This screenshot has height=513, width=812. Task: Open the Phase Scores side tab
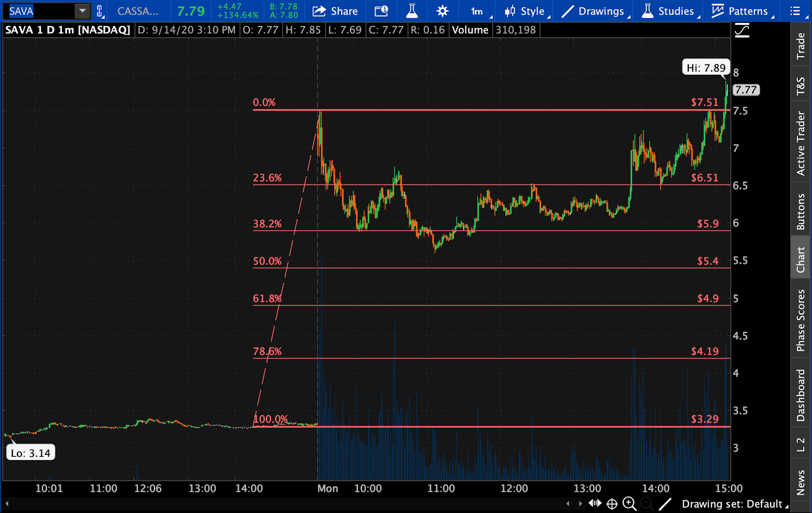[801, 320]
